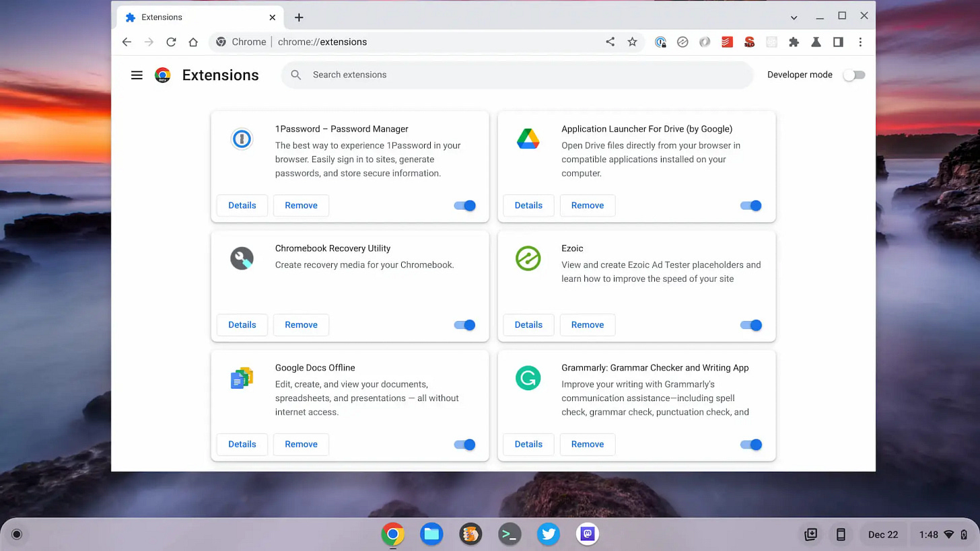Open the SEO toolbar extension icon
The image size is (980, 551).
tap(749, 42)
